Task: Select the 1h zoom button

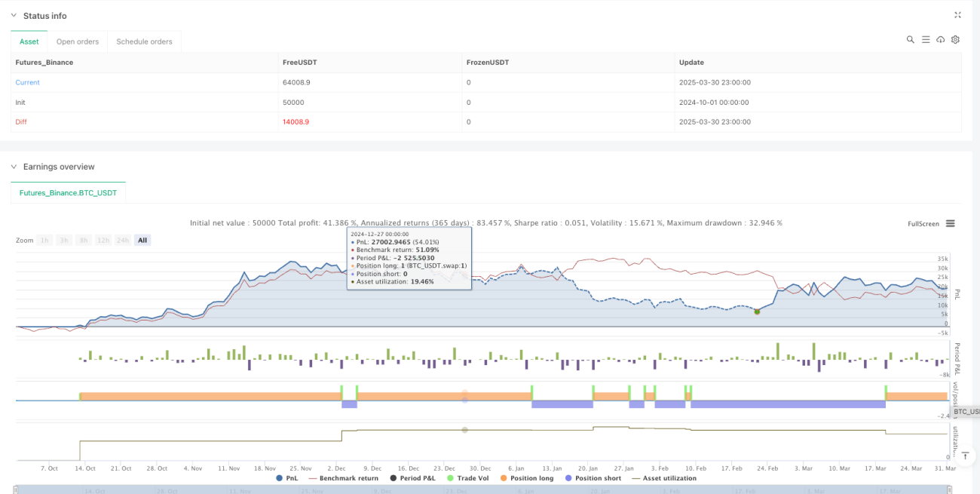Action: 45,240
